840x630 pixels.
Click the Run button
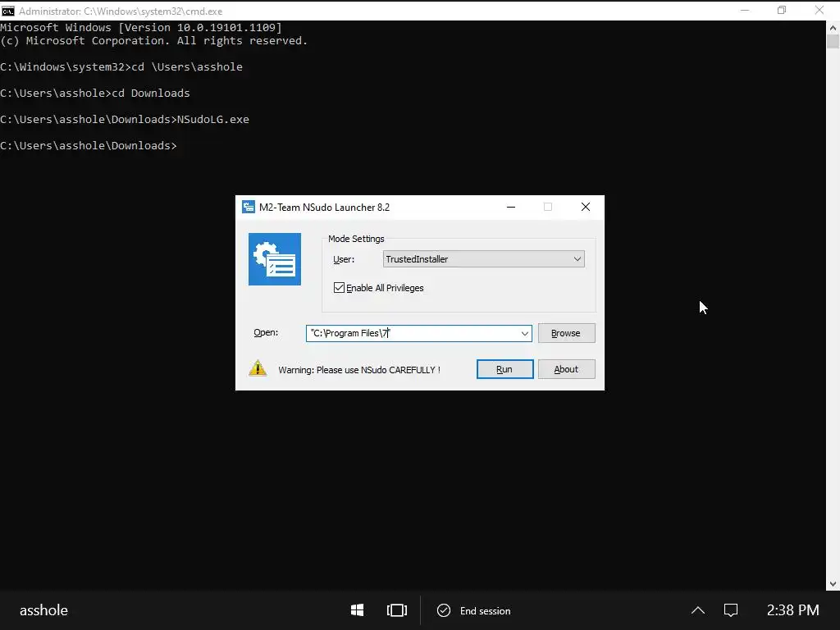click(504, 369)
